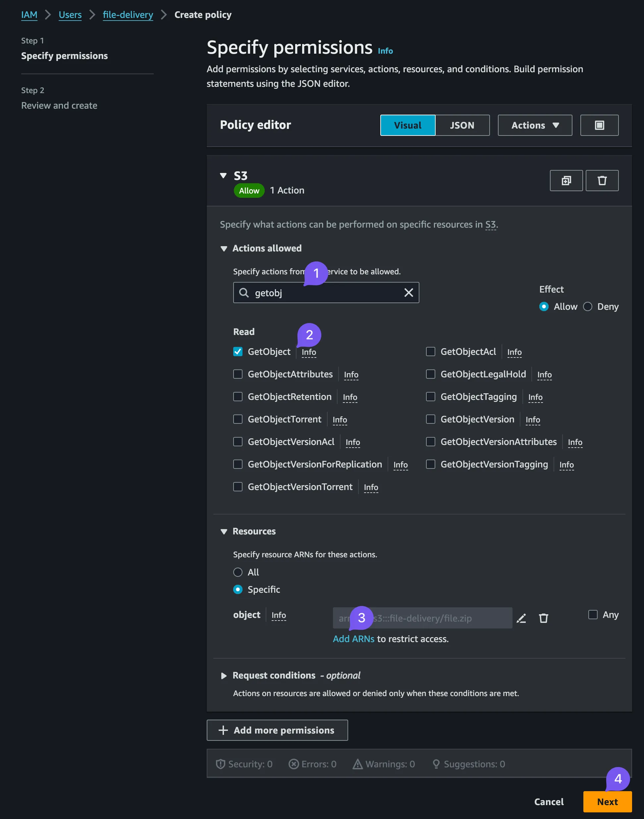
Task: Open Info link next to GetObjectLegalHold
Action: (544, 375)
